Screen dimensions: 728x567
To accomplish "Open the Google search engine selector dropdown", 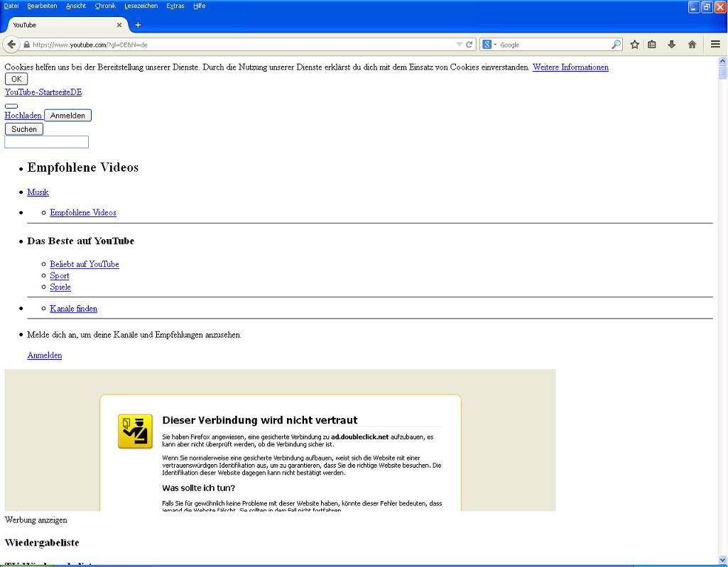I will pos(489,45).
